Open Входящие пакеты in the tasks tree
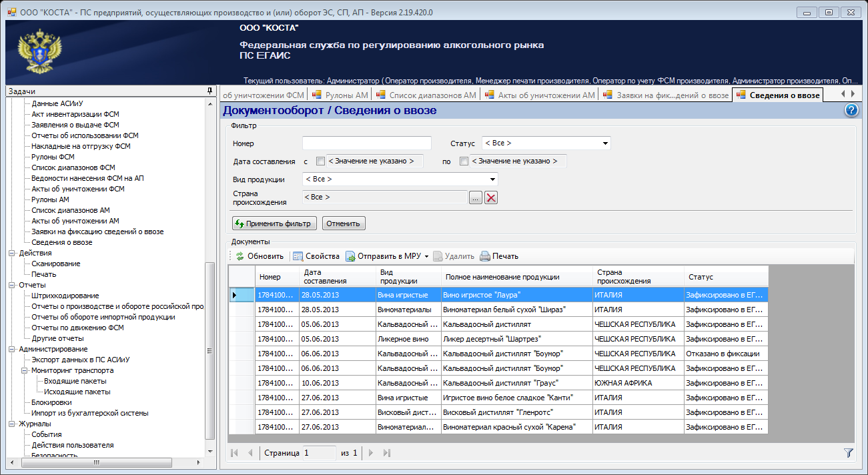Screen dimensions: 868x475 click(75, 381)
